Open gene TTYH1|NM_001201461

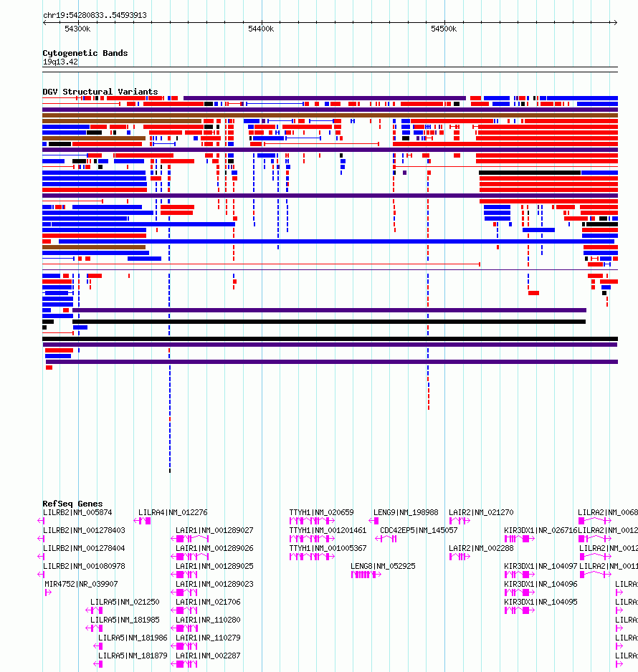(x=328, y=530)
